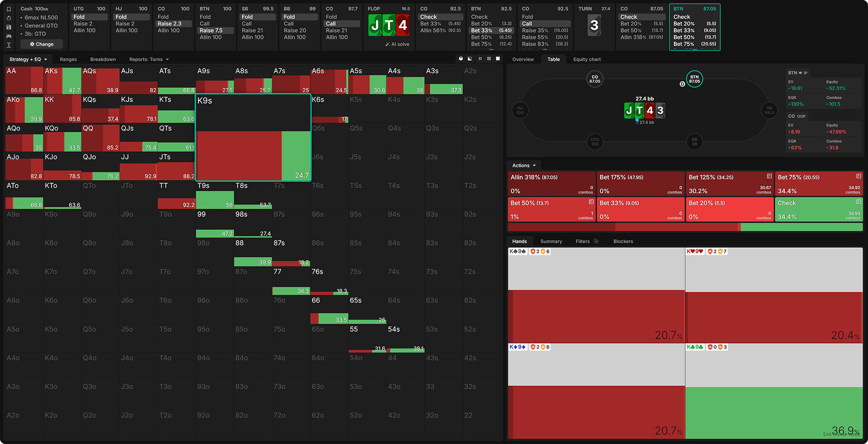Click the AI solve button

(397, 44)
